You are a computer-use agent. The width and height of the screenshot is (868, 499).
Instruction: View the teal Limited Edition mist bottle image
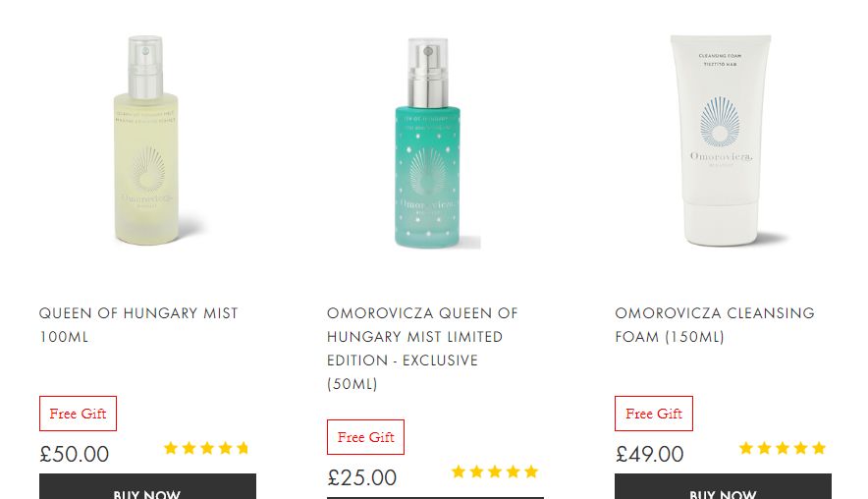[435, 142]
